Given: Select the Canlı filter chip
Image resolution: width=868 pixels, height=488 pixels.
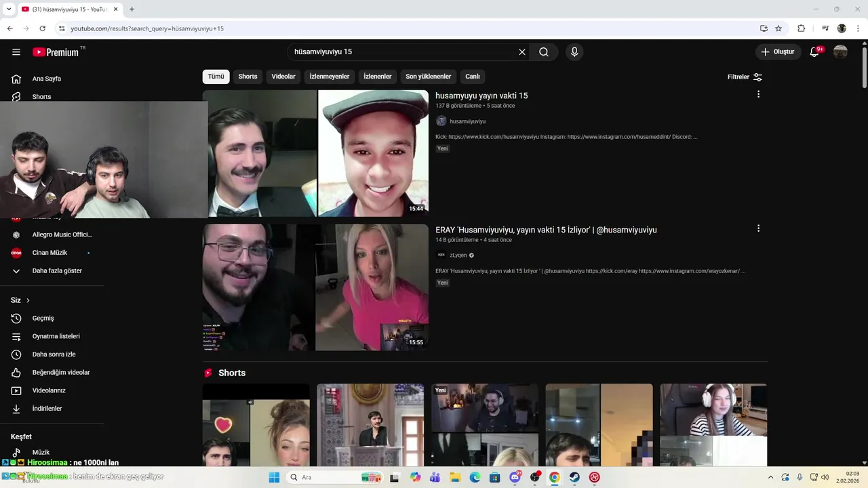Looking at the screenshot, I should [x=473, y=77].
